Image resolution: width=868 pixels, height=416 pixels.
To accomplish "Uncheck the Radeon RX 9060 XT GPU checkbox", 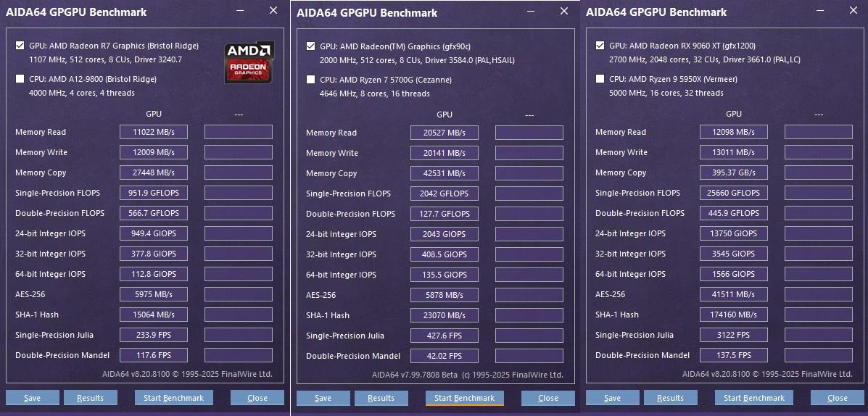I will tap(600, 46).
